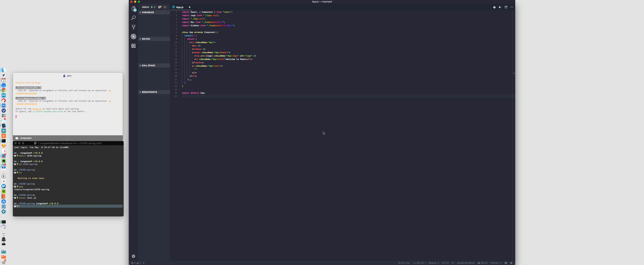Click the zsh terminal prompt input line

(68, 206)
